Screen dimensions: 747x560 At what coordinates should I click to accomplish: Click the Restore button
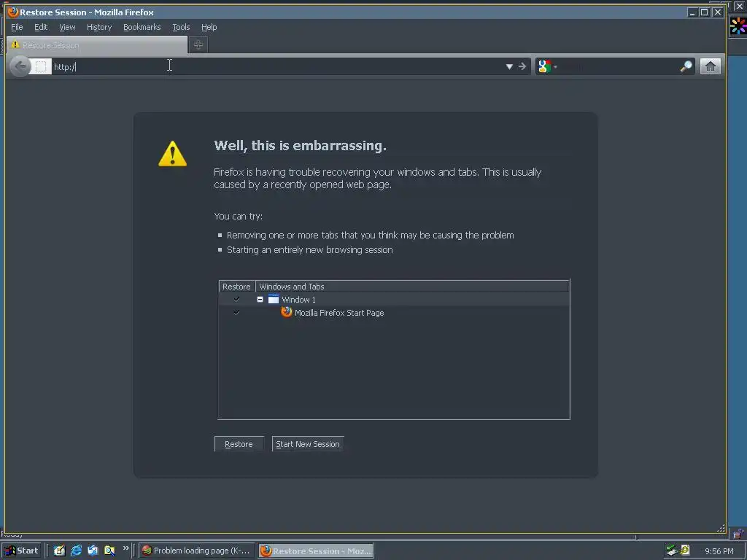pos(239,444)
